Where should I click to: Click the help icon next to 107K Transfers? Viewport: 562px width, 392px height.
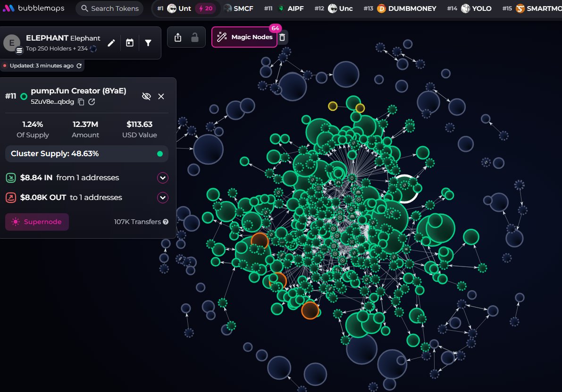166,222
